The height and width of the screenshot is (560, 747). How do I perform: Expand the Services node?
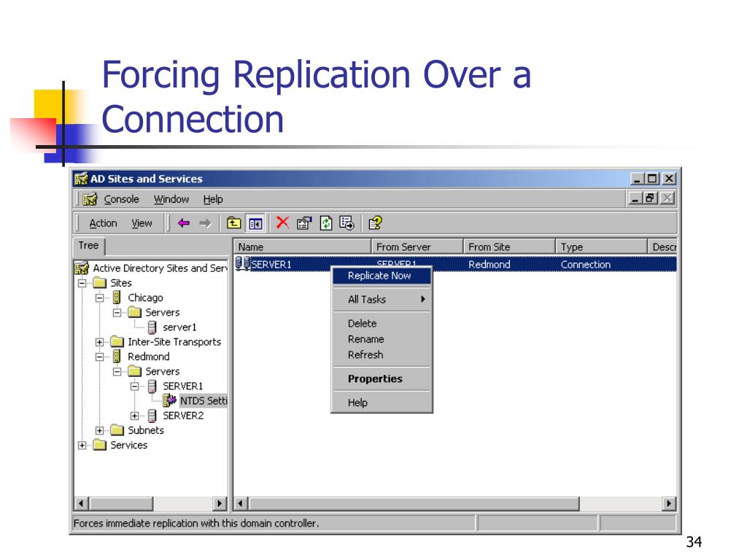click(82, 446)
